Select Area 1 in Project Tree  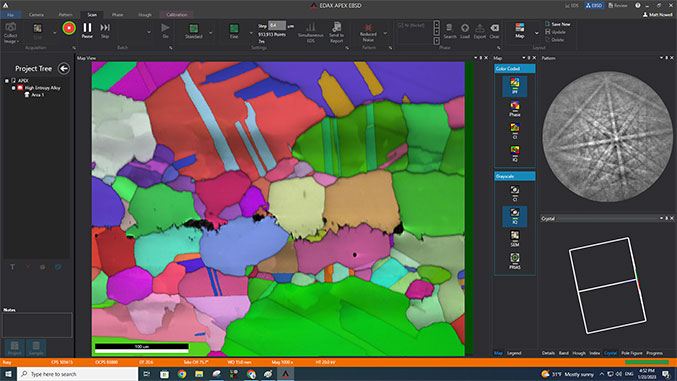35,95
